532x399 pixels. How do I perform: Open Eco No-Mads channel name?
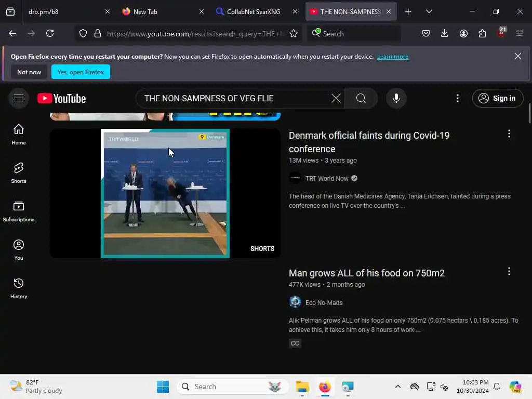(324, 303)
